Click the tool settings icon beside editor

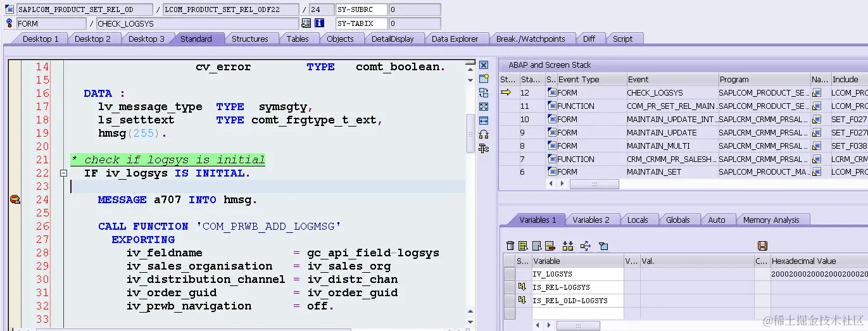click(x=484, y=148)
